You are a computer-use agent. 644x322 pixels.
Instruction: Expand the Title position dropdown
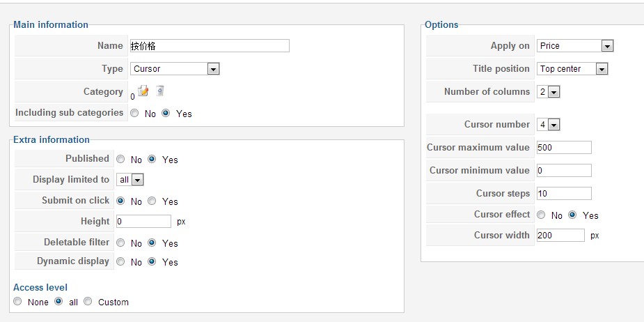coord(572,69)
